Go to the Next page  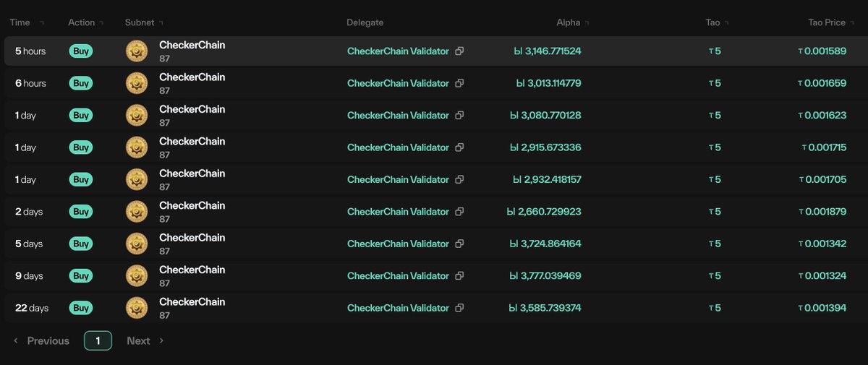pos(145,340)
